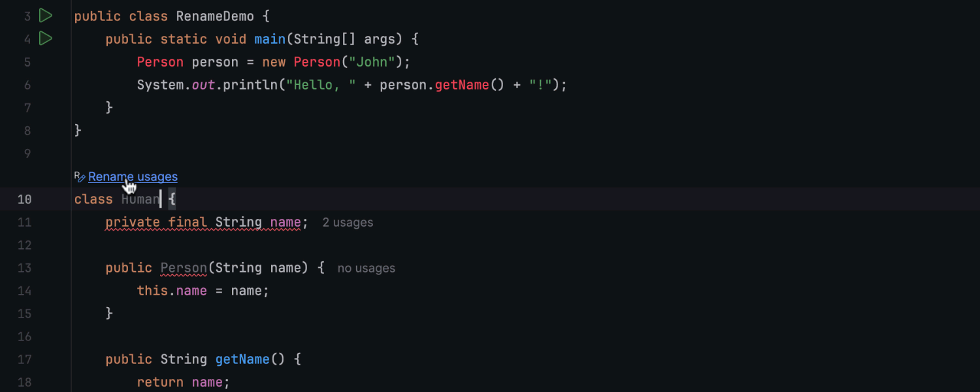Click the "John" string literal

coord(371,62)
